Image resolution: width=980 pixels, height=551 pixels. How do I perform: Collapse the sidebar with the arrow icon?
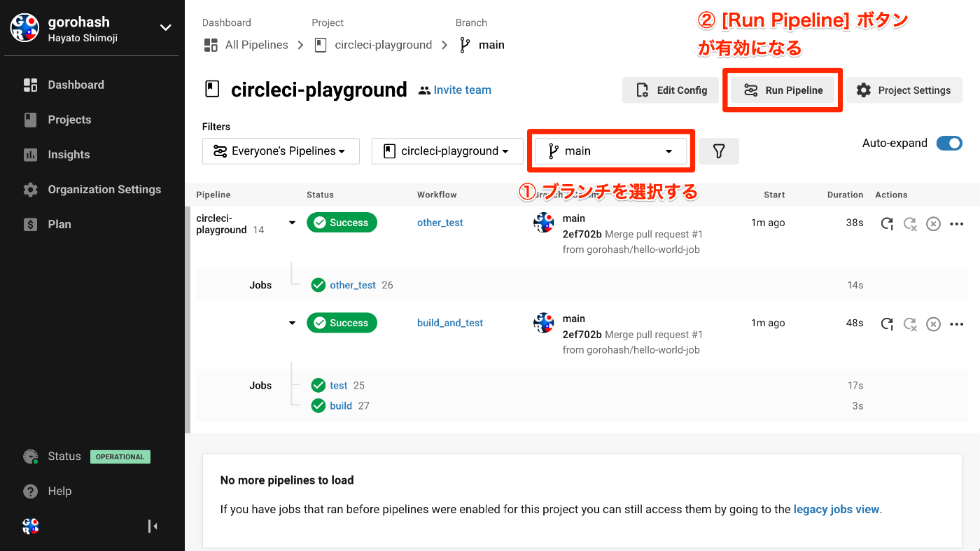pos(153,526)
